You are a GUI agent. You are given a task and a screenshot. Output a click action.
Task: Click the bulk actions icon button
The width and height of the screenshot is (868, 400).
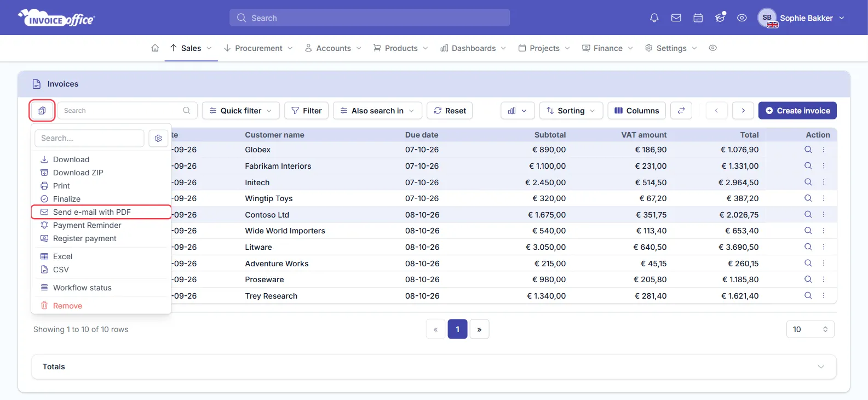point(42,111)
